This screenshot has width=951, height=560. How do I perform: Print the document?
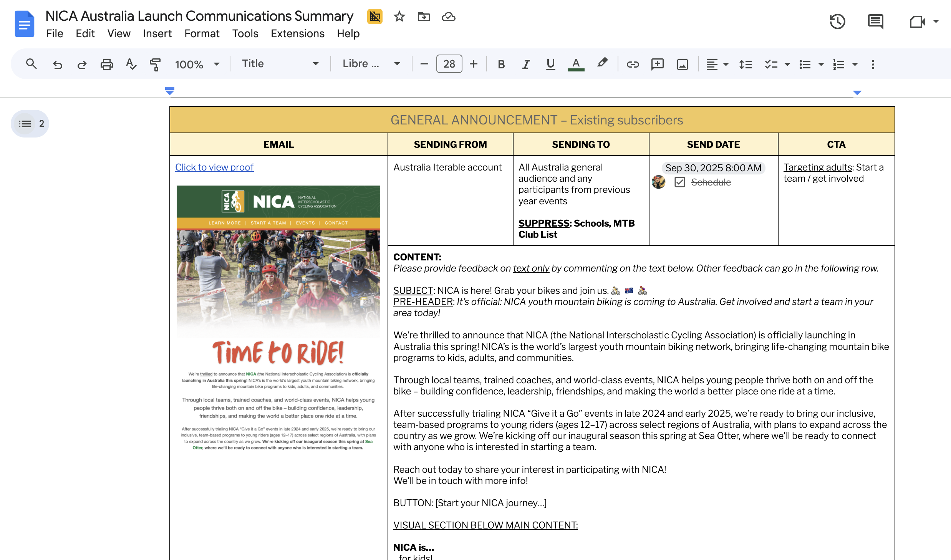click(106, 64)
